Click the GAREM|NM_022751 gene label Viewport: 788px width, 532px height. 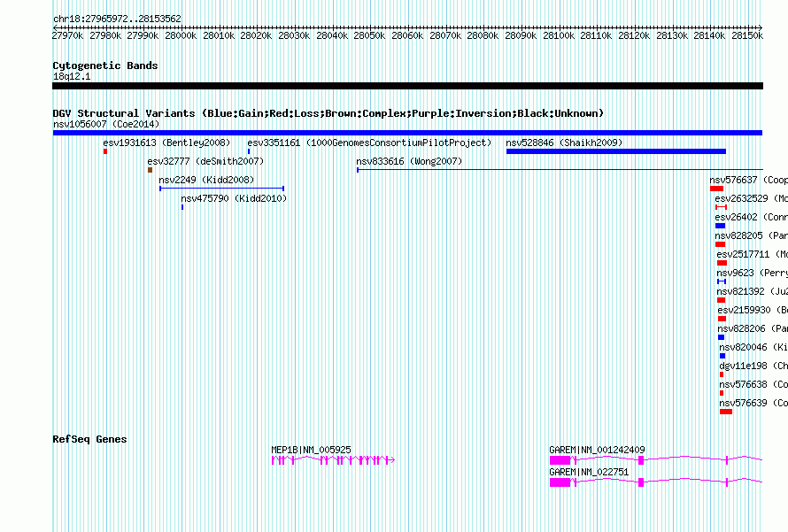pos(589,472)
